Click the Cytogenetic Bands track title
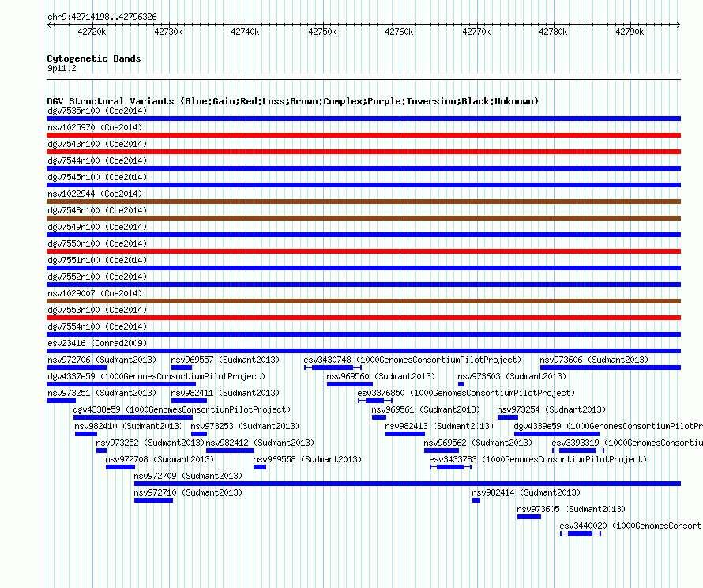This screenshot has height=588, width=703. coord(94,58)
